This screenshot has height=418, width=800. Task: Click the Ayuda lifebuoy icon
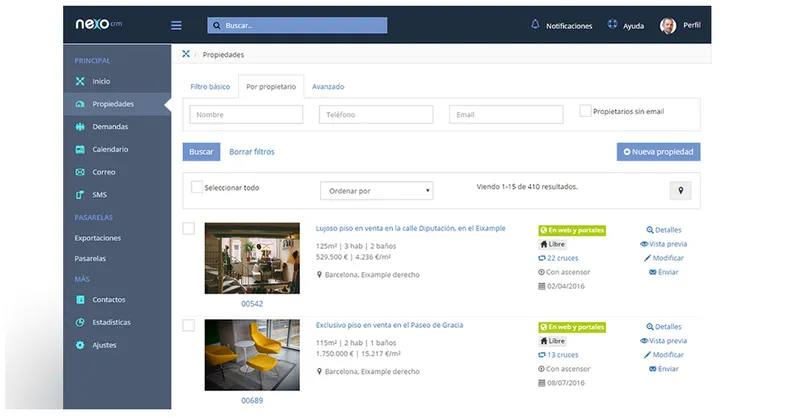click(x=612, y=24)
